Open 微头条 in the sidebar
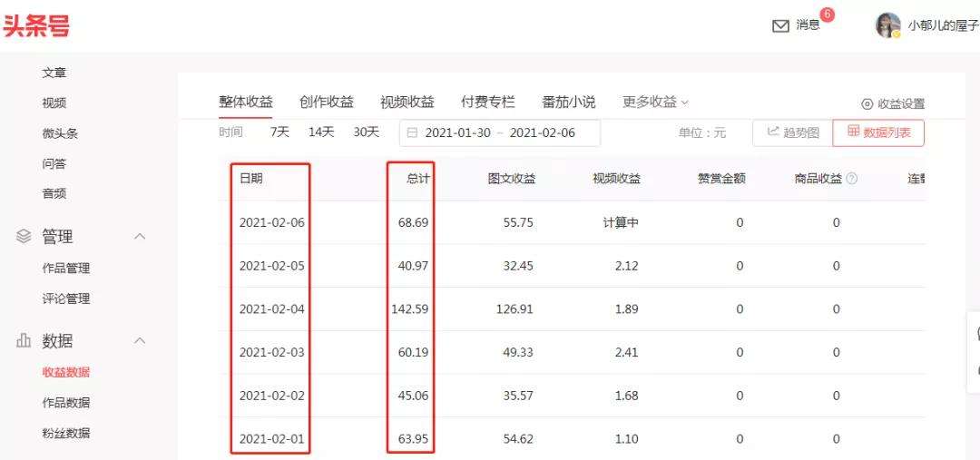980x460 pixels. click(60, 133)
